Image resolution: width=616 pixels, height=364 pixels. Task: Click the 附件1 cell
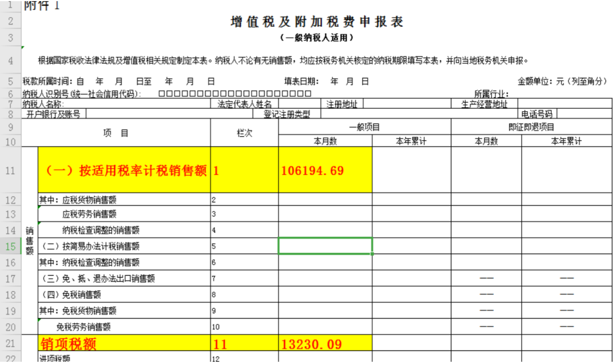pos(42,6)
